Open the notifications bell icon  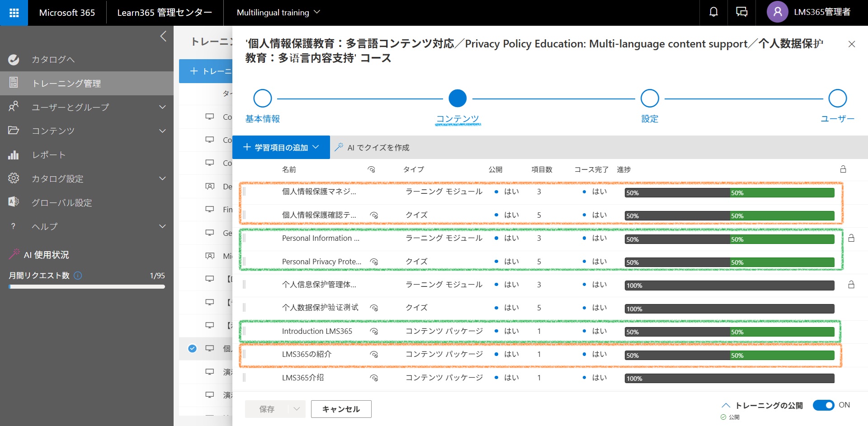point(713,12)
